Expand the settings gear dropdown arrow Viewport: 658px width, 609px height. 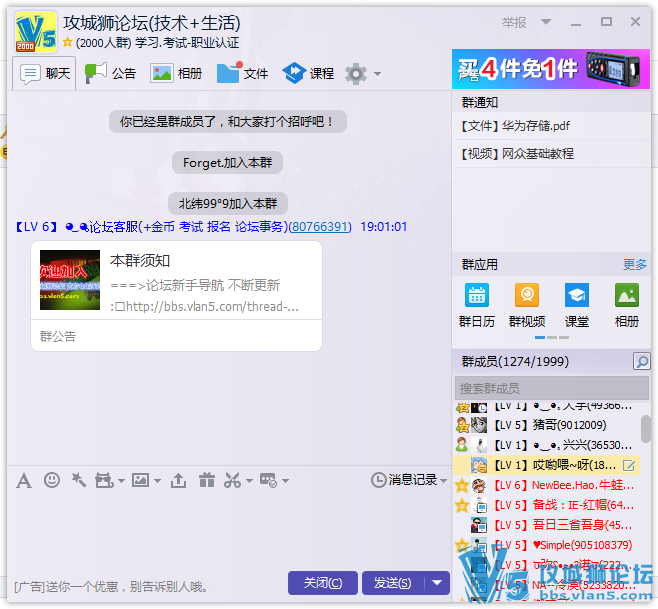click(x=377, y=74)
